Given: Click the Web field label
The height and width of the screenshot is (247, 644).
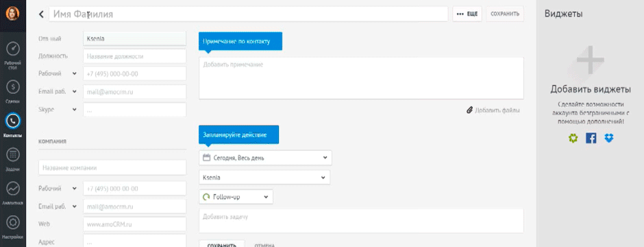Looking at the screenshot, I should 44,224.
